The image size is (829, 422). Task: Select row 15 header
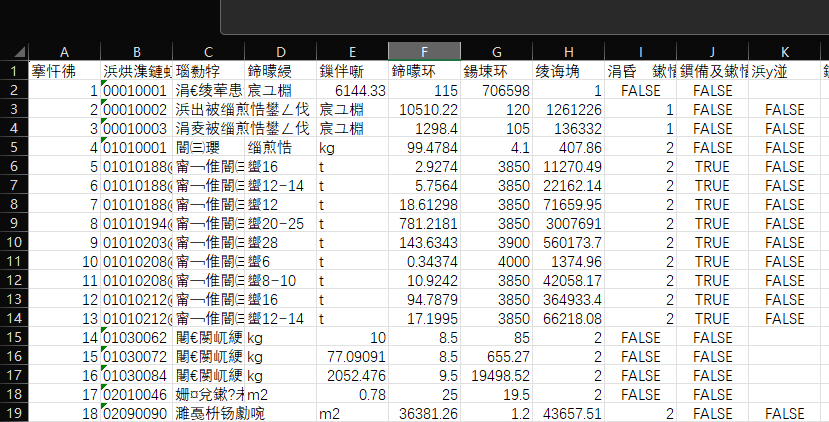(14, 337)
